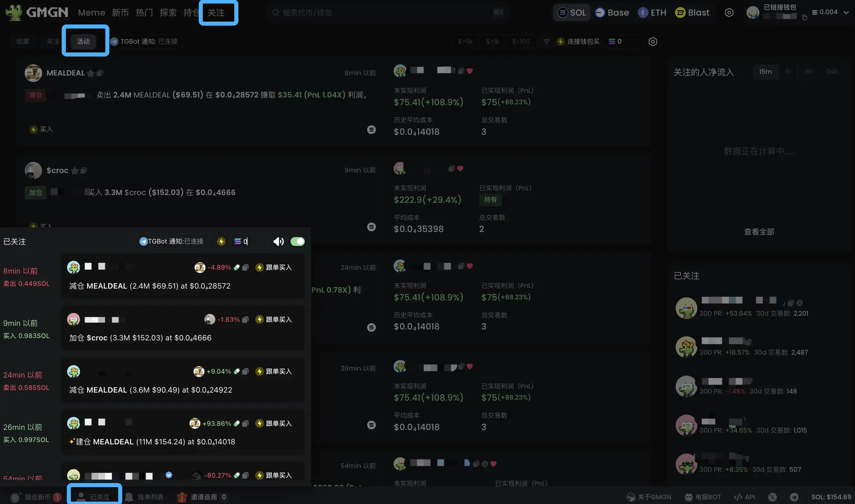Mute the notification sound speaker icon
Image resolution: width=855 pixels, height=504 pixels.
[x=278, y=241]
